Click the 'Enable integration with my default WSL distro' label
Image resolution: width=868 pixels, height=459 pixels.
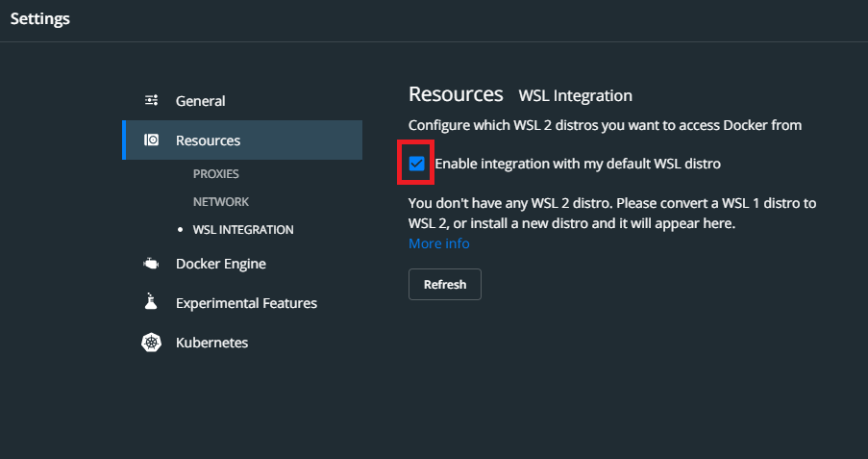click(577, 164)
